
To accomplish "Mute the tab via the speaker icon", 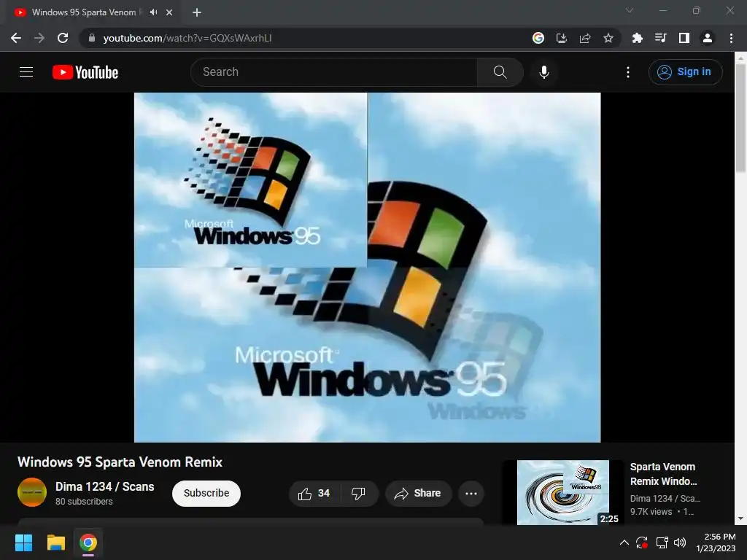I will click(153, 12).
